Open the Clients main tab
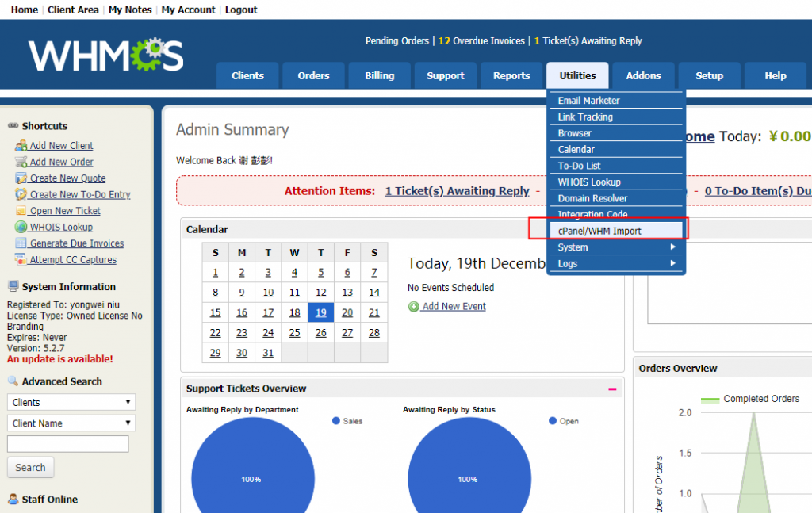 [x=247, y=75]
